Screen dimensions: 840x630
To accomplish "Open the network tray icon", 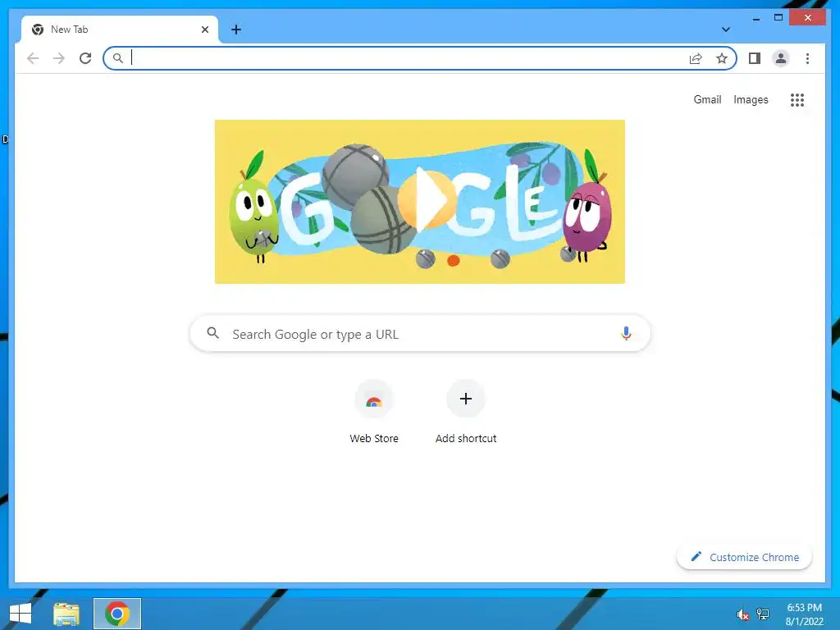I will click(762, 614).
